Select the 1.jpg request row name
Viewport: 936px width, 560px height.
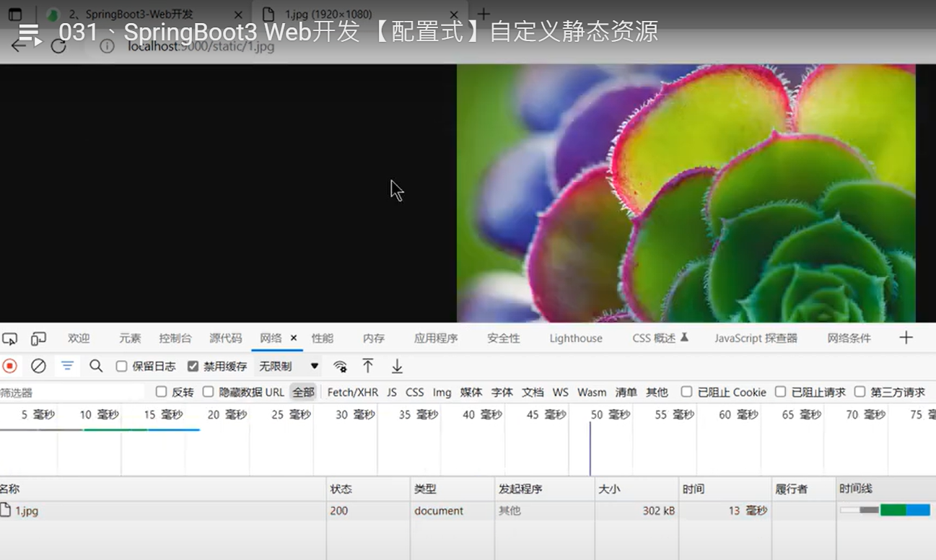tap(27, 511)
